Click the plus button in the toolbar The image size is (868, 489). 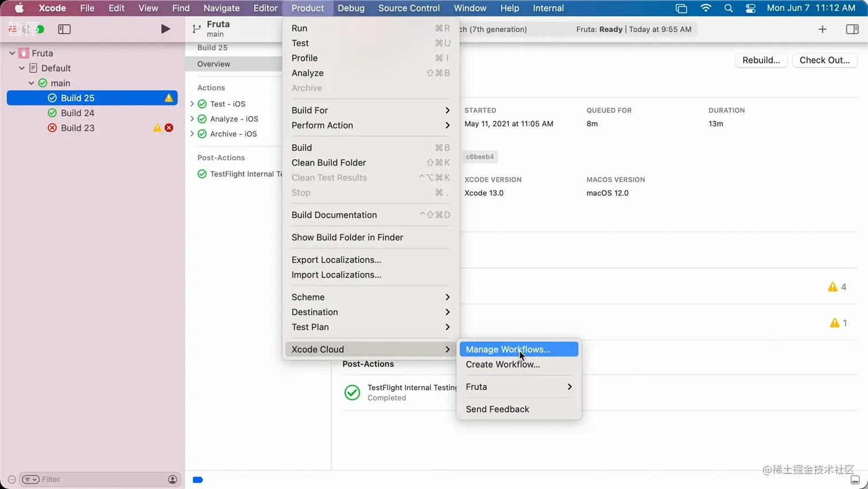[823, 29]
